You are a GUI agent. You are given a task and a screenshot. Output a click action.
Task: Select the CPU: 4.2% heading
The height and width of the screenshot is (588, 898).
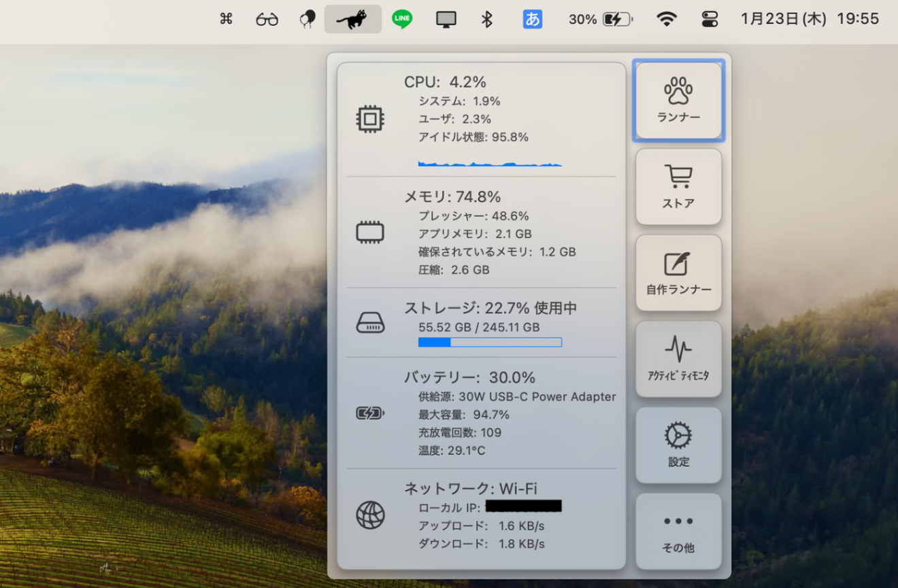point(445,82)
